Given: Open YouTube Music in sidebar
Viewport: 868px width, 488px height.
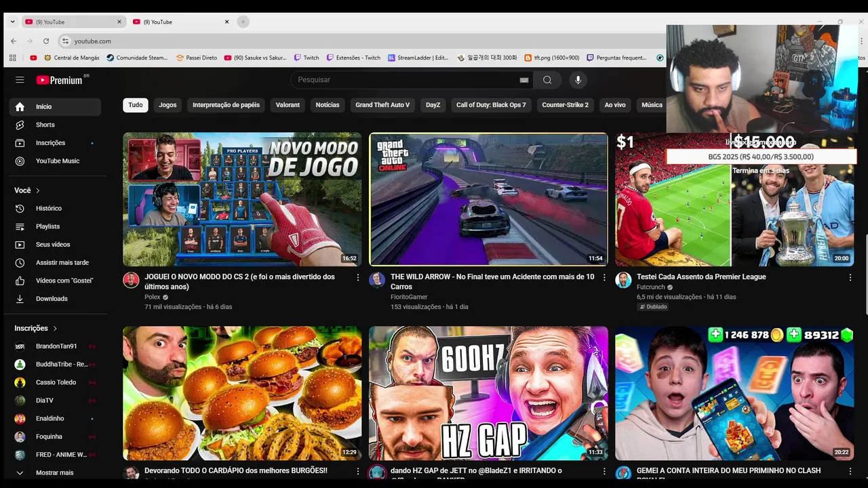Looking at the screenshot, I should (55, 161).
